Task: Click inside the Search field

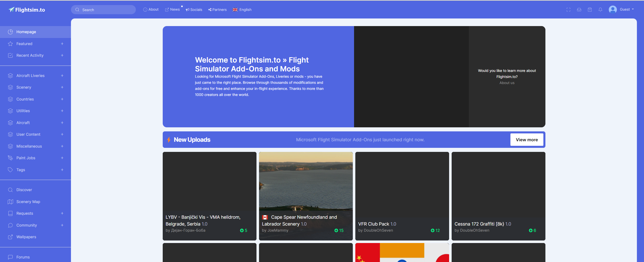Action: pos(103,10)
